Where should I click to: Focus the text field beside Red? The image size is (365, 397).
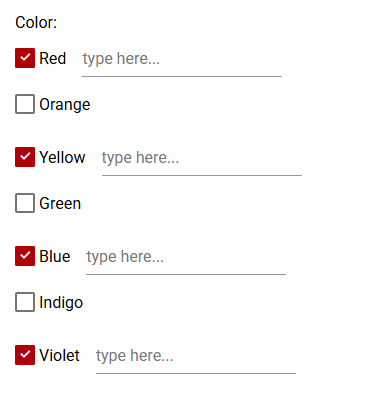tap(182, 61)
